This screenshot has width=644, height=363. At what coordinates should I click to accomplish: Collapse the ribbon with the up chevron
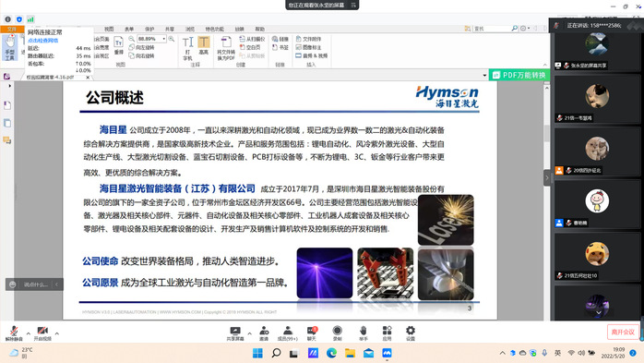pyautogui.click(x=545, y=65)
